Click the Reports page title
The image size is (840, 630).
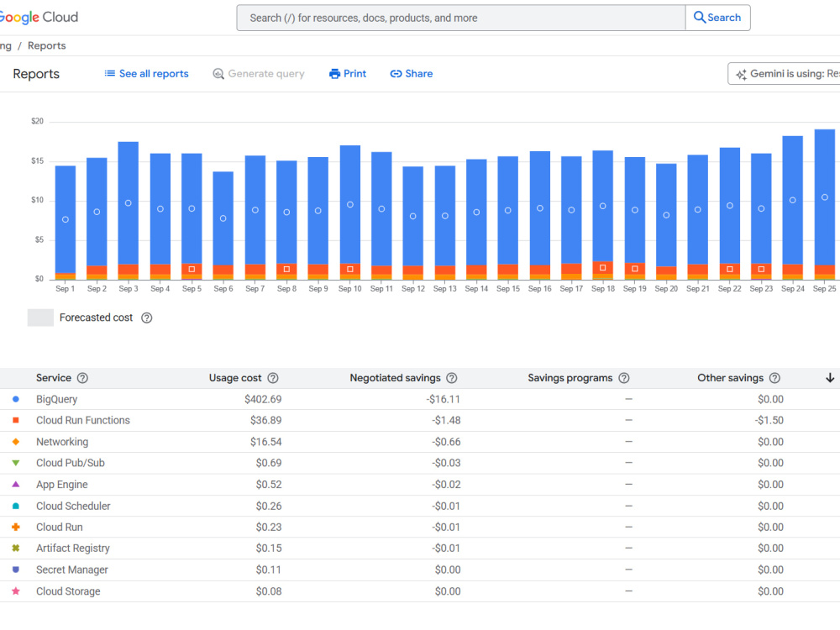pos(36,74)
